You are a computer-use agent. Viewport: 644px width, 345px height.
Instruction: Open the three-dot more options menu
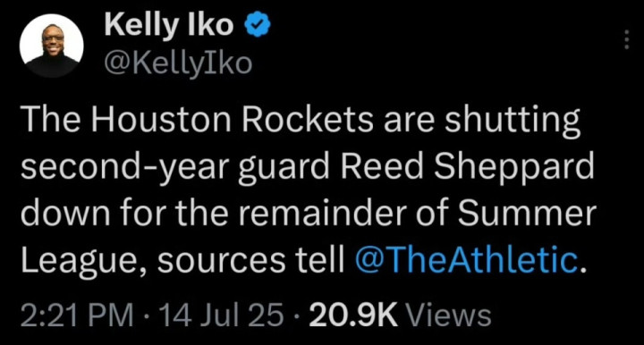[627, 40]
